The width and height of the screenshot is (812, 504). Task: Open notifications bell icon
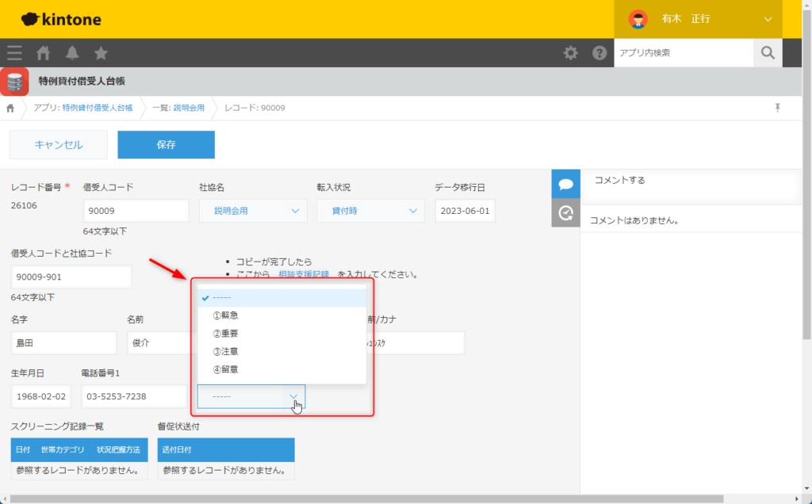coord(72,53)
